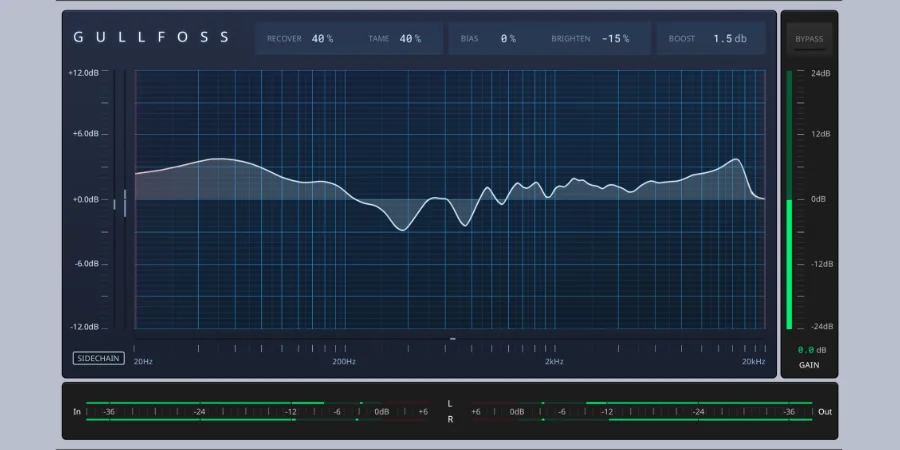This screenshot has width=900, height=450.
Task: Click the 20kHz frequency label
Action: (x=753, y=362)
